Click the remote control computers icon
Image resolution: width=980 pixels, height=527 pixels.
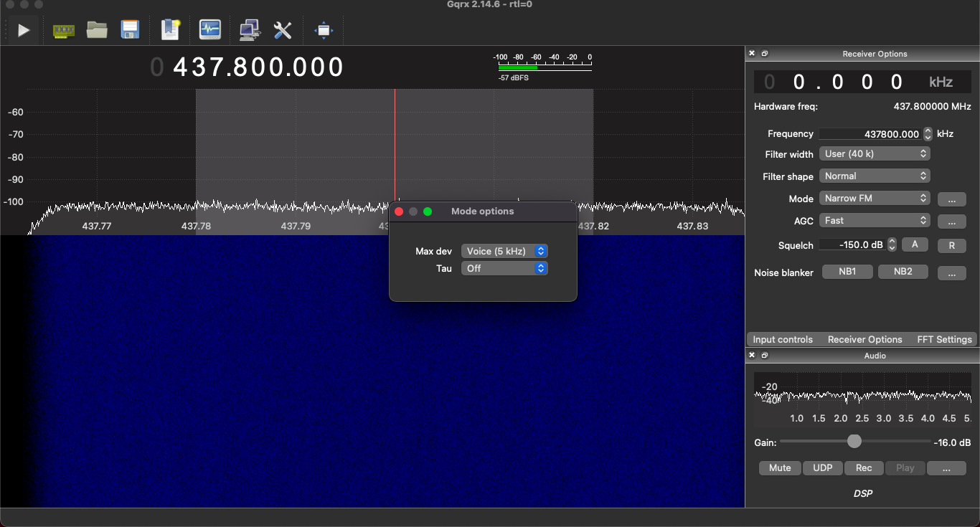(x=249, y=30)
